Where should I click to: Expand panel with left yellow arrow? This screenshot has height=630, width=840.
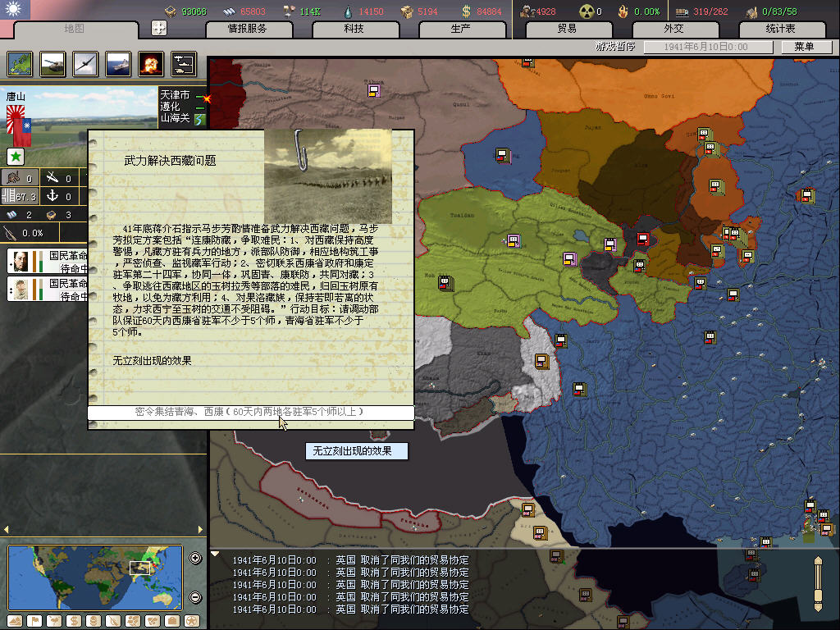pyautogui.click(x=6, y=529)
